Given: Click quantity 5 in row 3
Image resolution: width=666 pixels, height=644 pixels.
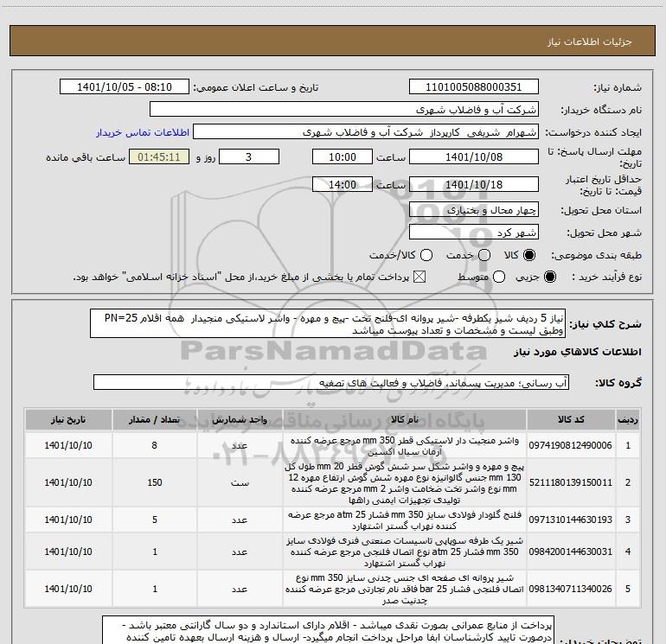Looking at the screenshot, I should coord(155,520).
